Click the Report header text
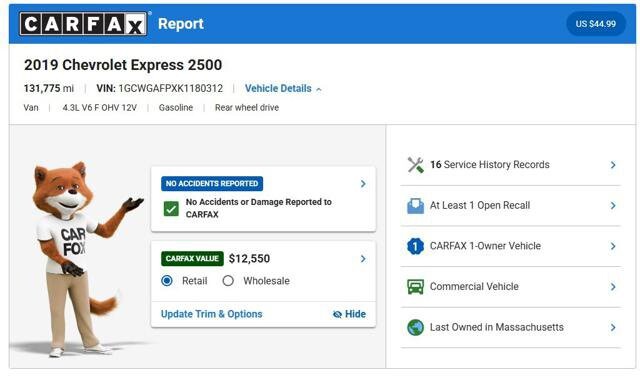Screen dimensions: 640x380 point(181,24)
